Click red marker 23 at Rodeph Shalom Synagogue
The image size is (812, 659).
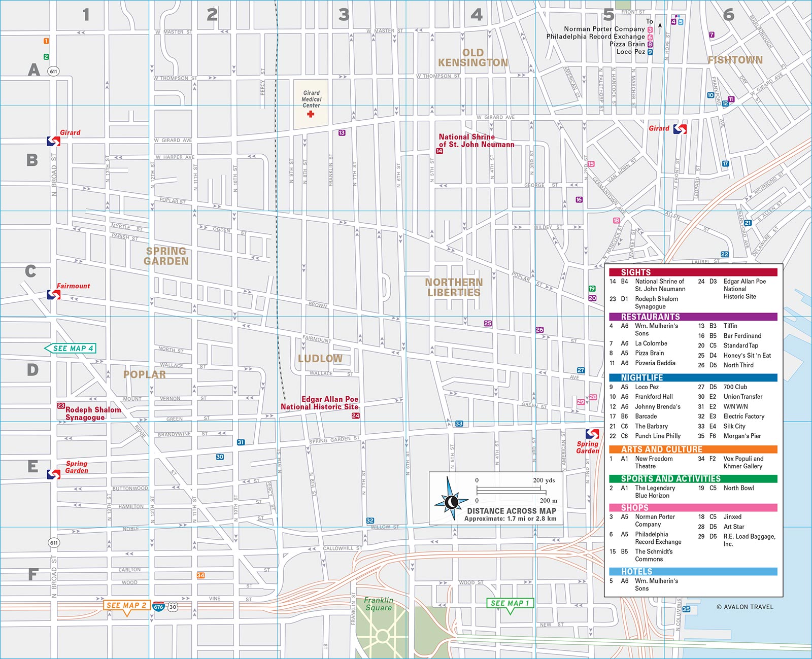[61, 406]
